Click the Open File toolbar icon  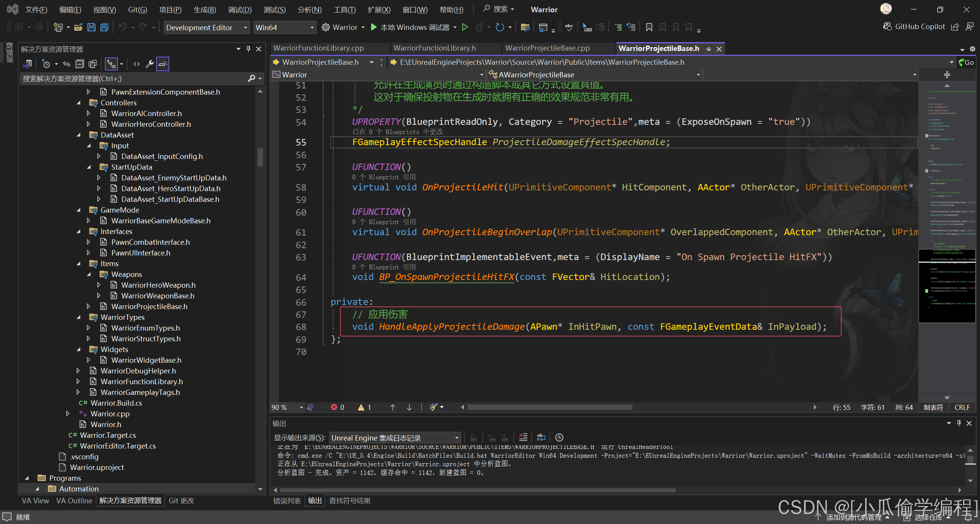[78, 27]
